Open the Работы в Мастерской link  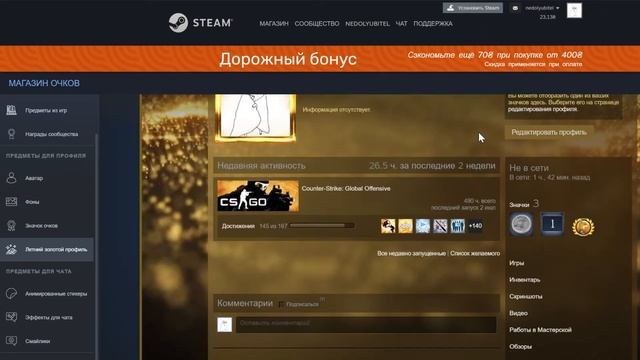click(x=540, y=330)
